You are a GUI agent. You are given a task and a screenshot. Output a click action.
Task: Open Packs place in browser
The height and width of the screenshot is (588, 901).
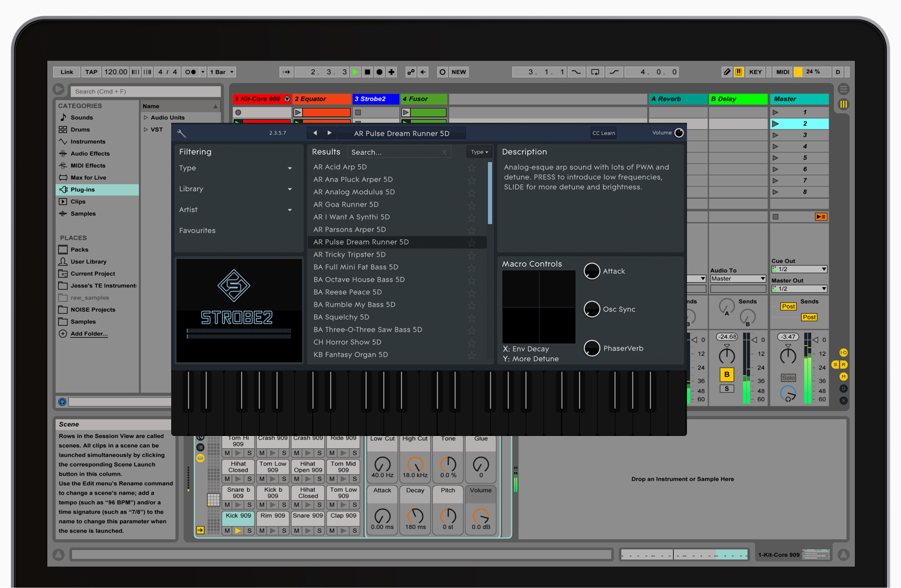pos(79,250)
